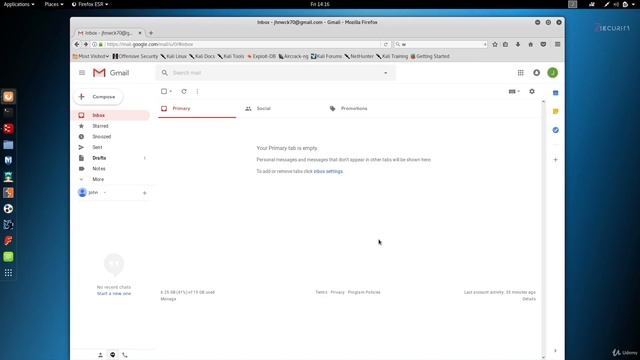Viewport: 640px width, 360px height.
Task: Reload page button in the URL bar
Action: (x=386, y=44)
